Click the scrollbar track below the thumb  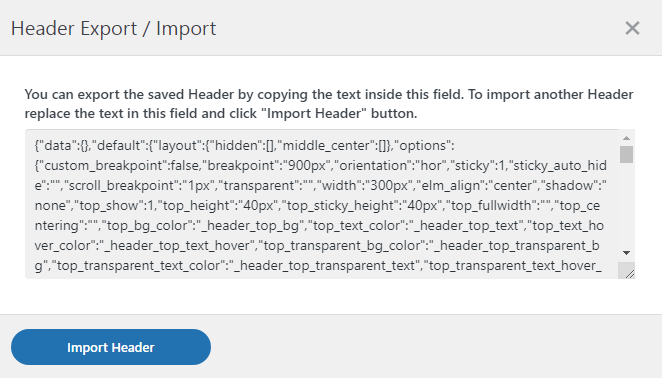click(627, 206)
